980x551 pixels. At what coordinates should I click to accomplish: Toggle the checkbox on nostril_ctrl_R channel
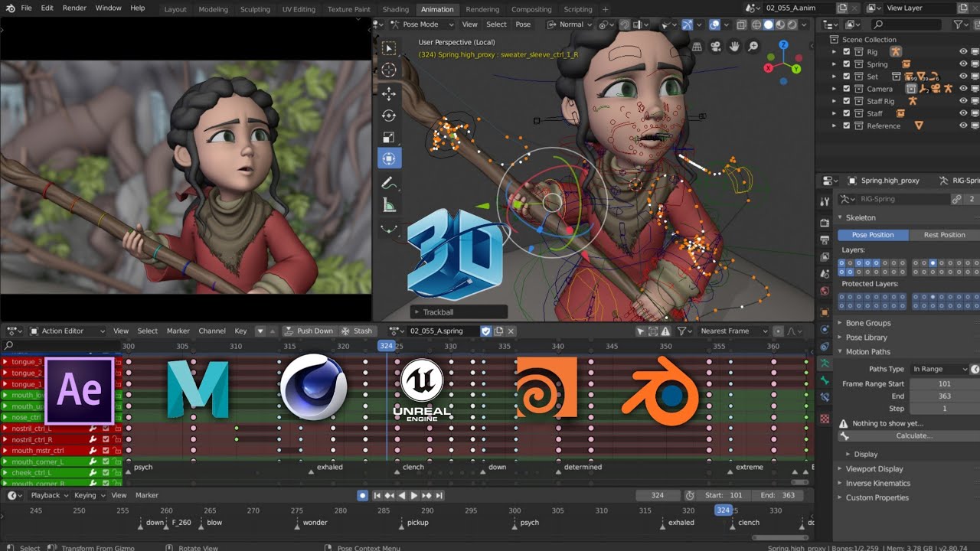click(x=106, y=439)
